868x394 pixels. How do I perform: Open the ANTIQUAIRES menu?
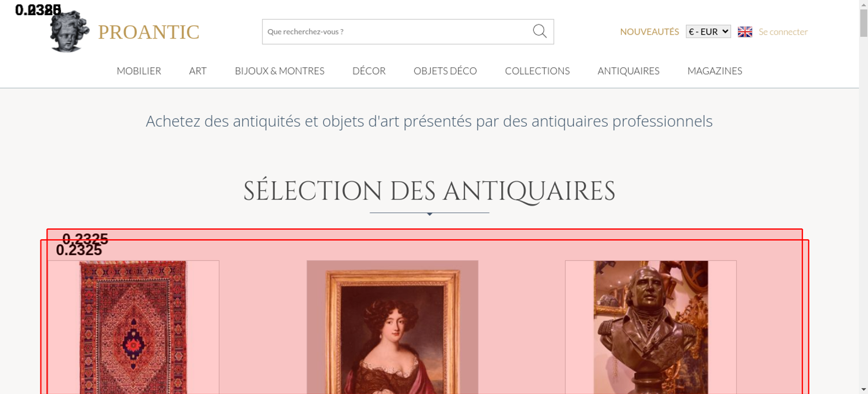point(628,71)
